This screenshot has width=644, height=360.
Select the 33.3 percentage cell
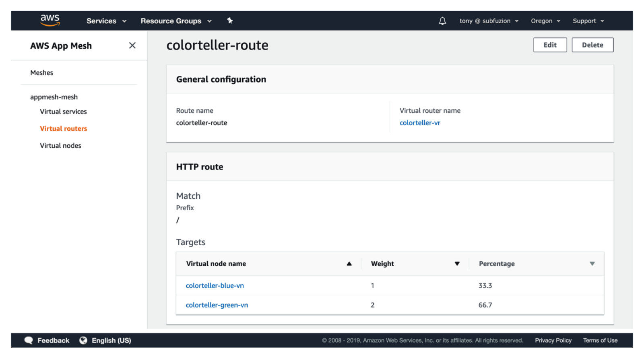[x=485, y=286]
